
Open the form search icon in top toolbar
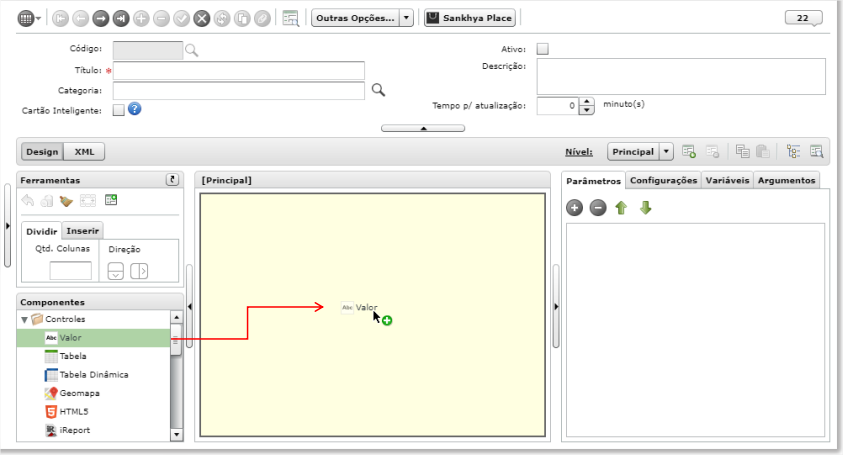(290, 18)
